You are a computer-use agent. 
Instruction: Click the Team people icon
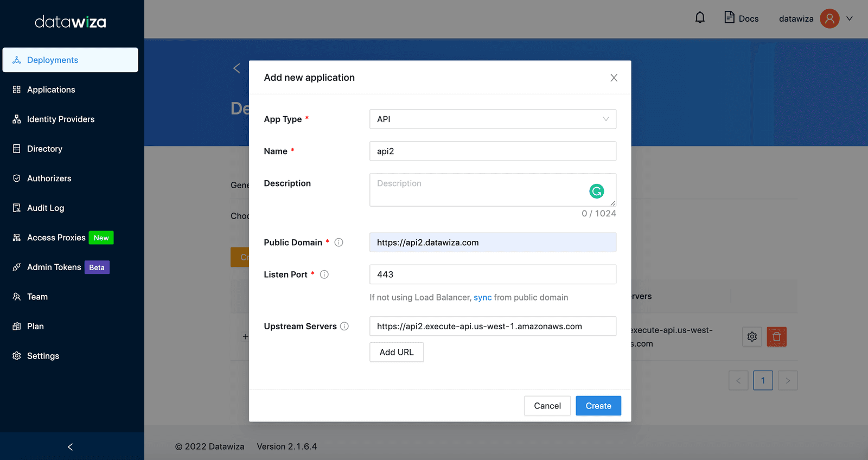17,297
